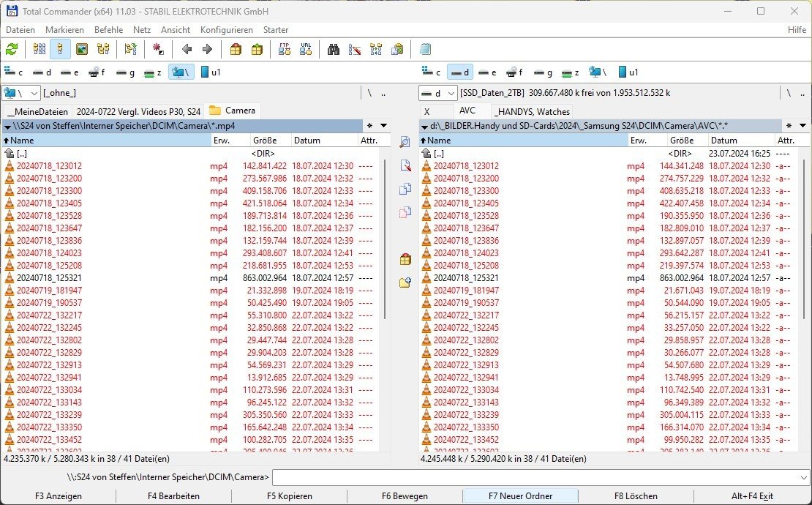Click the binoculars Search files icon
This screenshot has width=812, height=505.
tap(334, 50)
